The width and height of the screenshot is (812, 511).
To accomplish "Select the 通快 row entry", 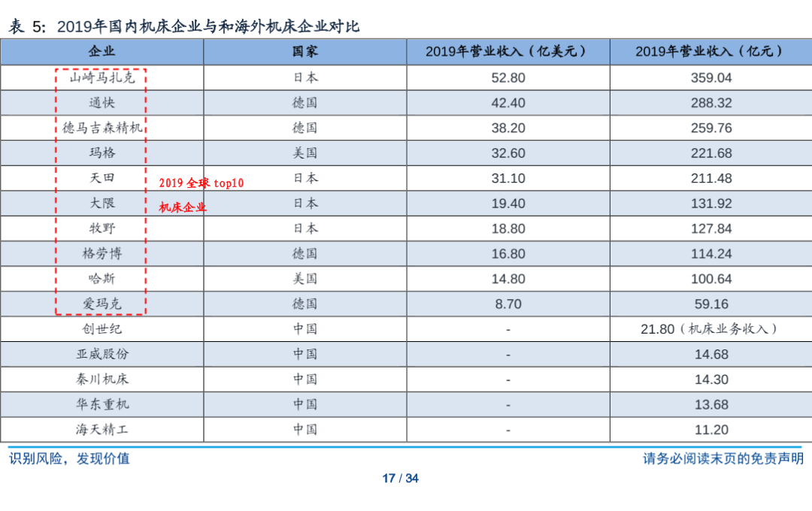I will pyautogui.click(x=102, y=102).
